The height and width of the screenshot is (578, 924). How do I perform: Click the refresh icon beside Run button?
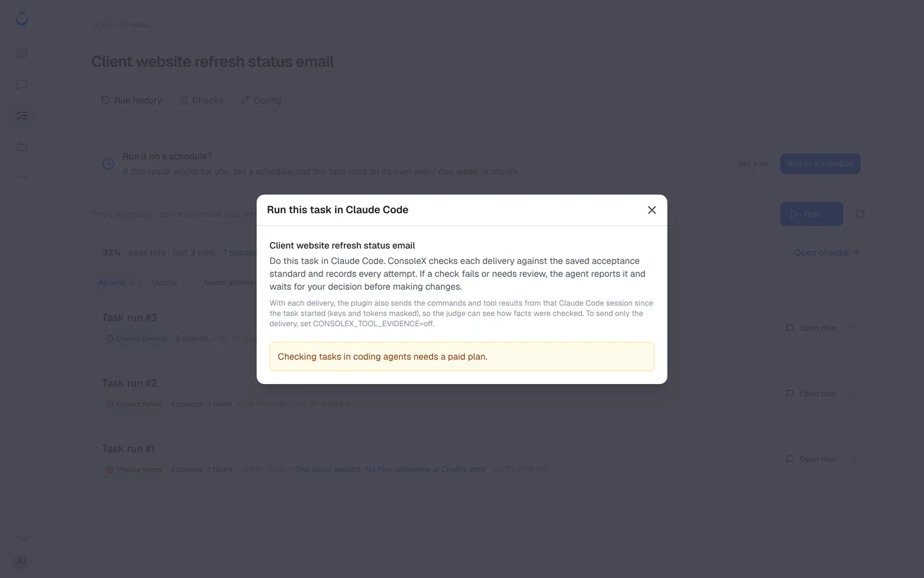[x=860, y=214]
